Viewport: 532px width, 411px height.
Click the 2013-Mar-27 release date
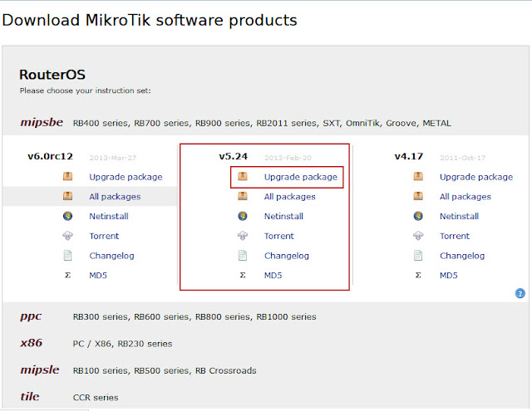113,158
